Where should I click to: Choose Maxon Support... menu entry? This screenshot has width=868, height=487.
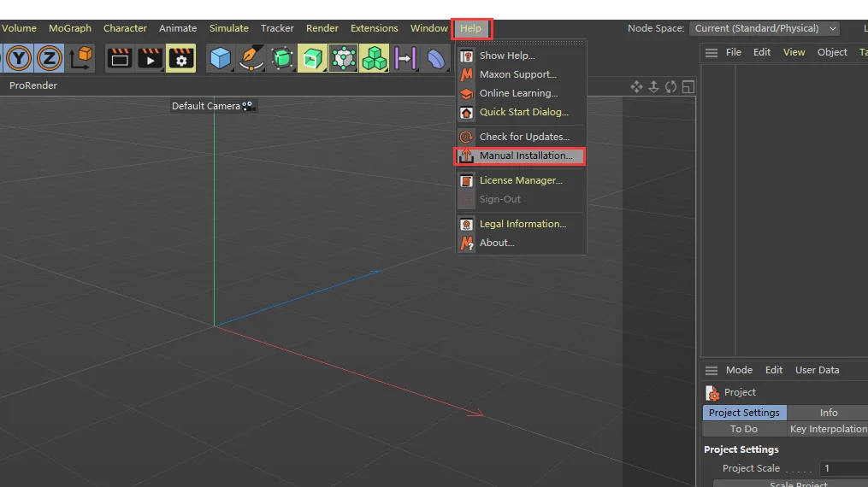point(520,74)
